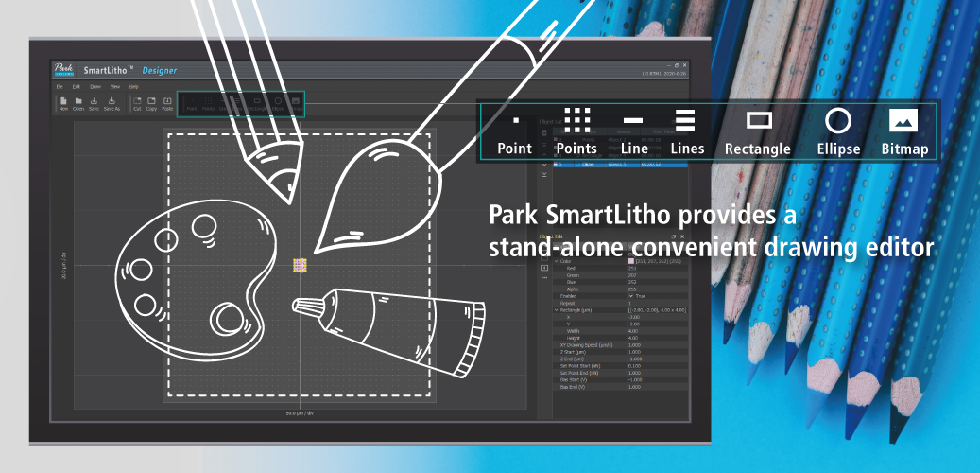980x473 pixels.
Task: Click the Red value 251
Action: (632, 269)
